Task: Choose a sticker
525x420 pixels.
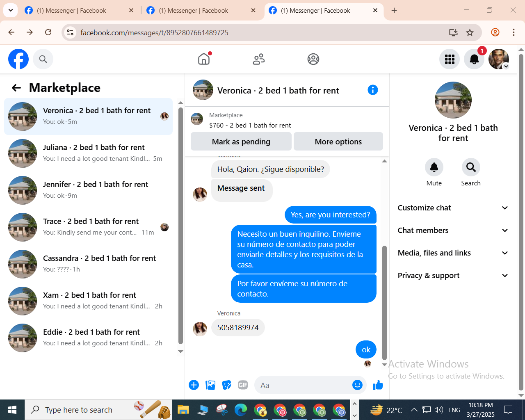Action: coord(227,385)
